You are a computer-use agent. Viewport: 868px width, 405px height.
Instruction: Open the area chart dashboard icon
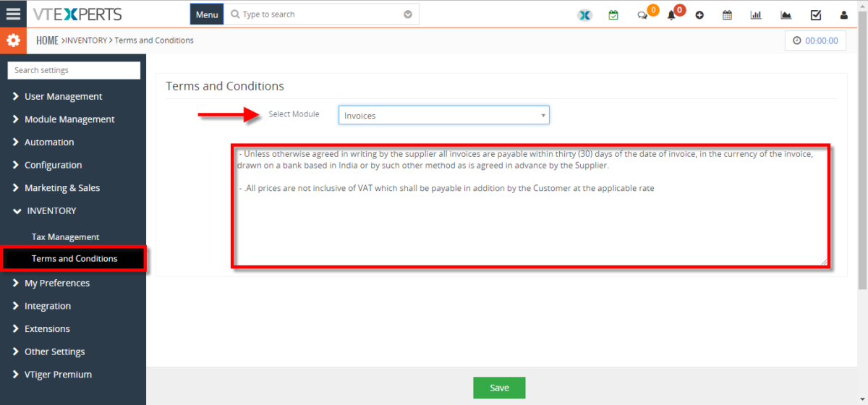[x=786, y=15]
